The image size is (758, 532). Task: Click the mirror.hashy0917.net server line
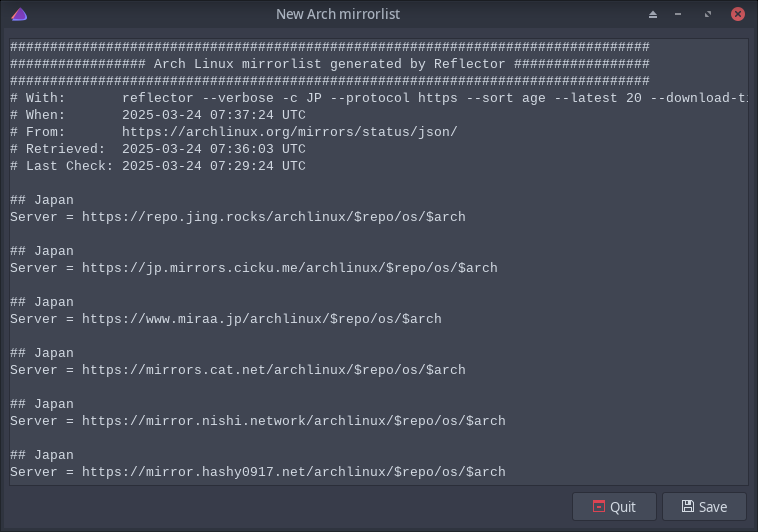click(258, 472)
